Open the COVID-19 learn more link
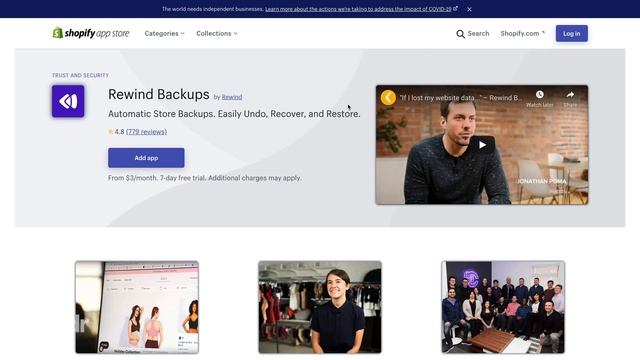 (361, 9)
